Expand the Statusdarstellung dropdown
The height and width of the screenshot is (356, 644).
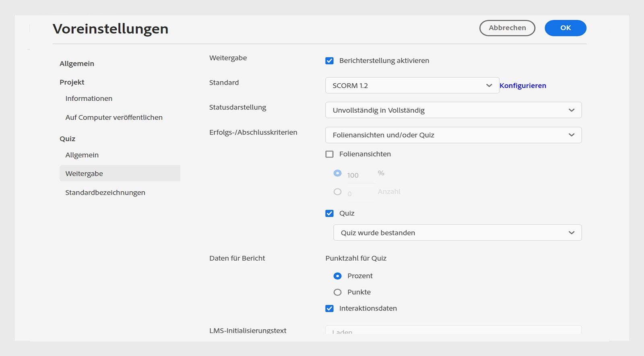point(453,110)
